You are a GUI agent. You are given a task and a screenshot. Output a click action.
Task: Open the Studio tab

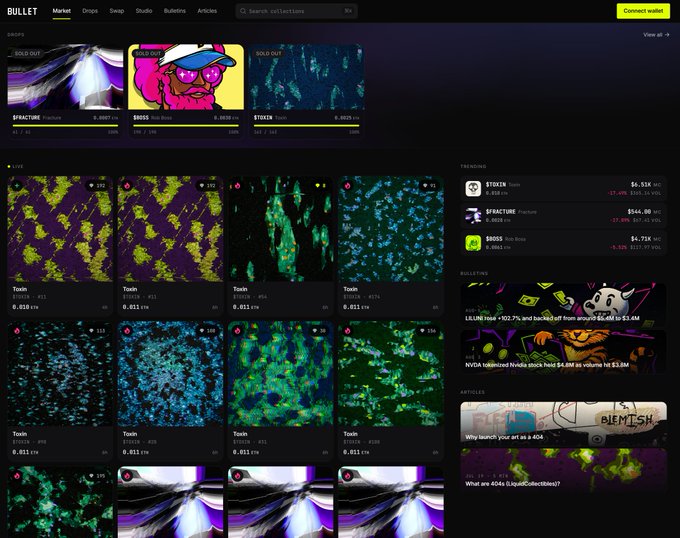click(x=144, y=11)
